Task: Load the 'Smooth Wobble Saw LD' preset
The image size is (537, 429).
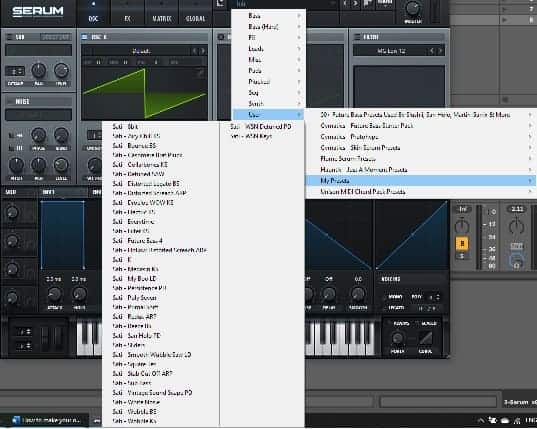Action: pos(152,355)
